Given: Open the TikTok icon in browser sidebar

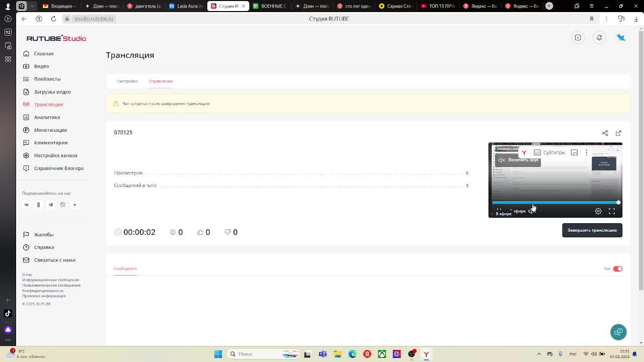Looking at the screenshot, I should [8, 314].
